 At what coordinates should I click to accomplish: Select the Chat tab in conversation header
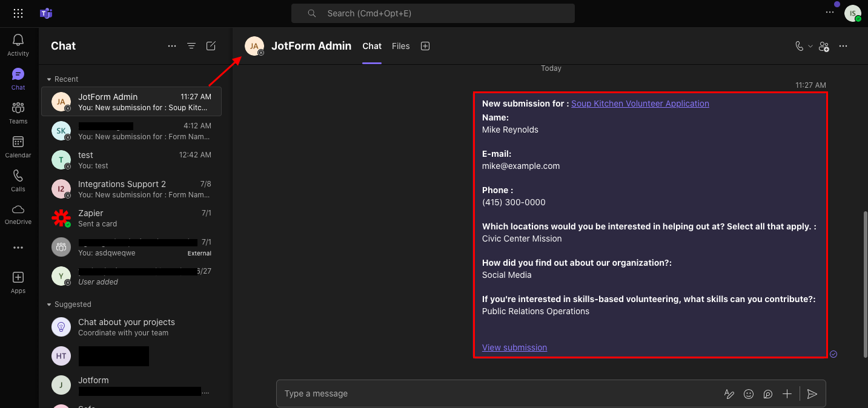tap(372, 46)
